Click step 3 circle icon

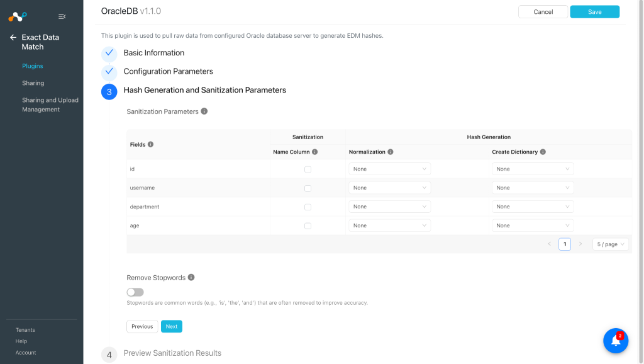(x=109, y=92)
